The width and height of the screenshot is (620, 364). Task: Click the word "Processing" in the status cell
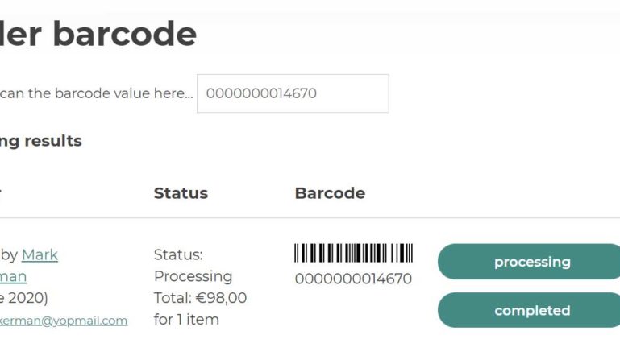point(193,276)
